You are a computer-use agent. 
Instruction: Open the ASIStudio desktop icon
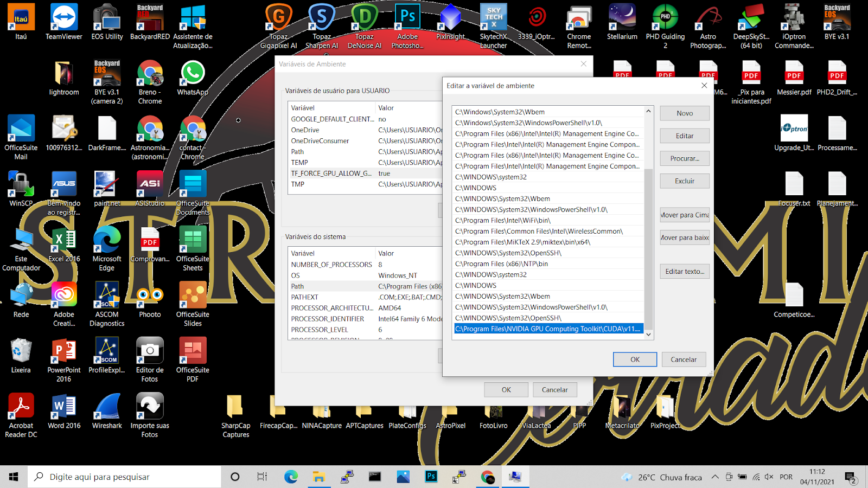click(150, 189)
